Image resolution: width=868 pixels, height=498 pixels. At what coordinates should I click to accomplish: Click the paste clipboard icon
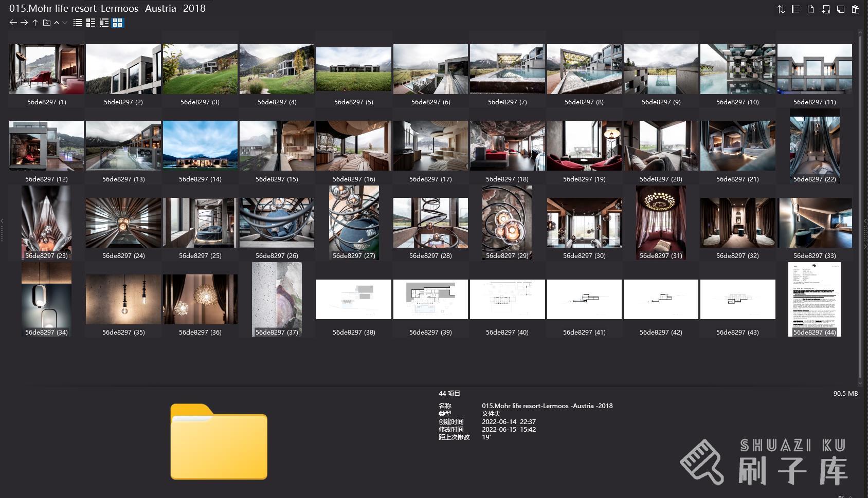856,9
